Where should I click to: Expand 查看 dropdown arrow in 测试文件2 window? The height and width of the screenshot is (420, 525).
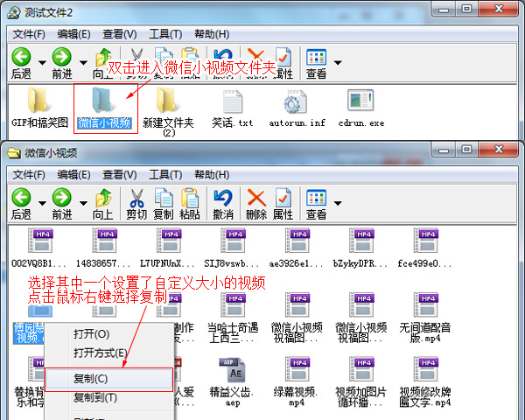click(x=338, y=62)
